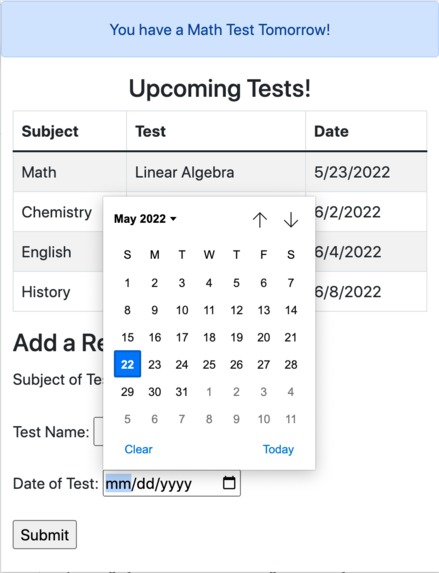Choose greyed-out June 4 date

[x=291, y=392]
